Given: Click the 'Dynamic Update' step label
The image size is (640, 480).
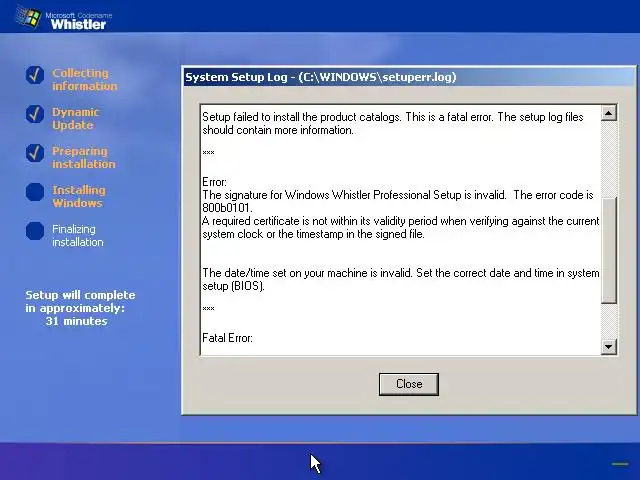Looking at the screenshot, I should (76, 118).
